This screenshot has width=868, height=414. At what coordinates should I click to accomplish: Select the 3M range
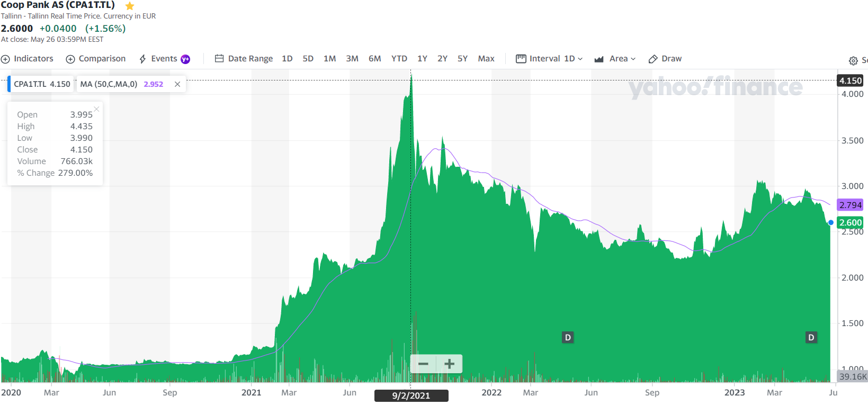(352, 59)
